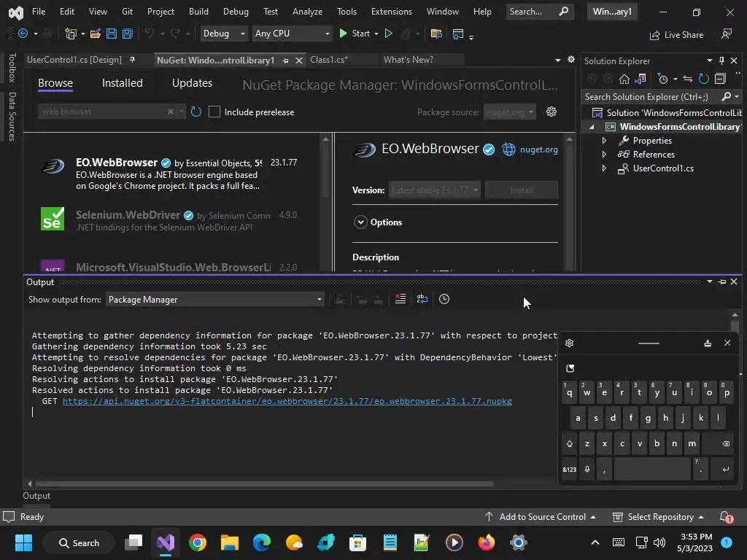Pin the Solution Explorer panel

click(721, 61)
